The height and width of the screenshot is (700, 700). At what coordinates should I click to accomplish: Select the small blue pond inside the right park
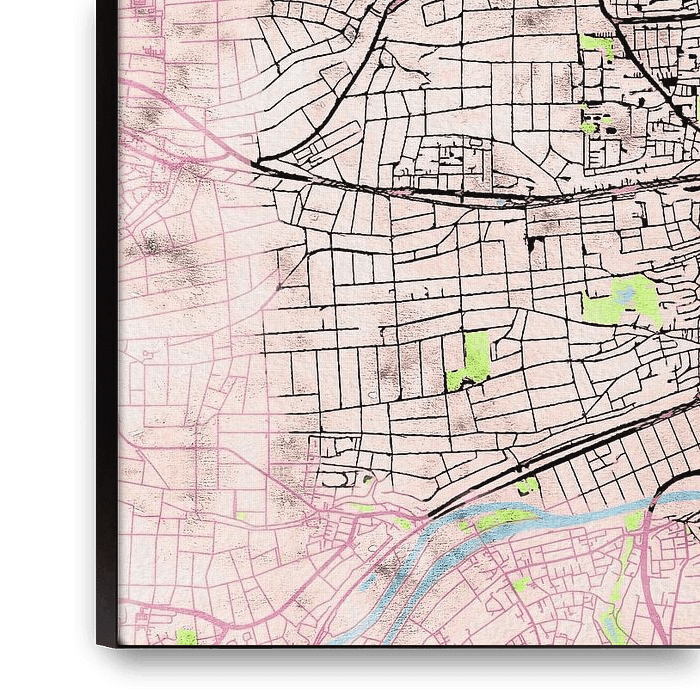(623, 294)
